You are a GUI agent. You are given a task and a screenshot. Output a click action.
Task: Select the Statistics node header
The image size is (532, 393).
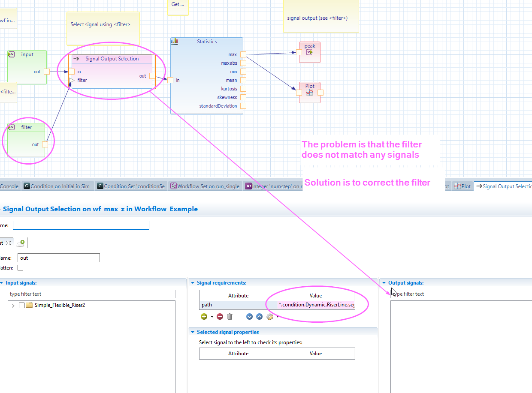click(207, 42)
